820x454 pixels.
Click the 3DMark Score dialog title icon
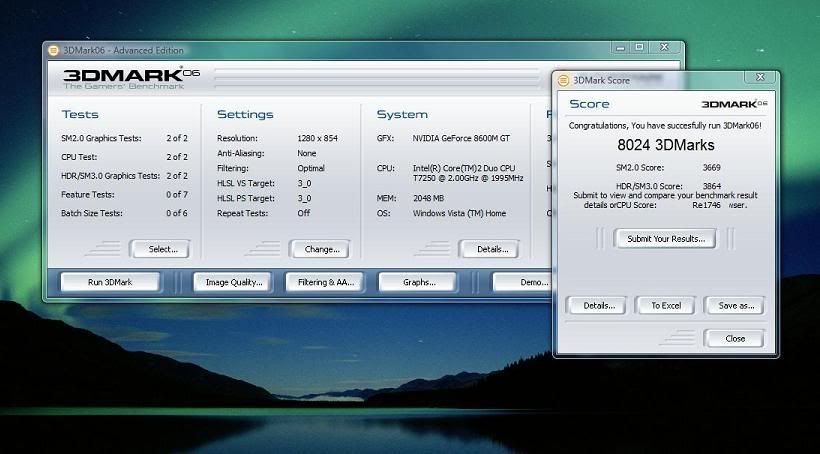[x=563, y=81]
